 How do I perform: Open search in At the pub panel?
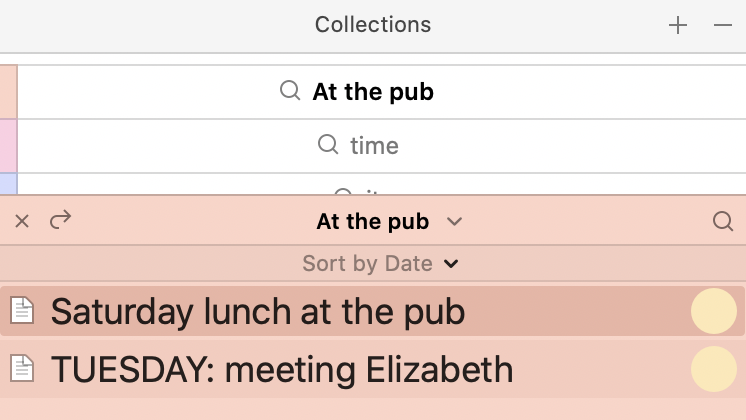tap(723, 221)
